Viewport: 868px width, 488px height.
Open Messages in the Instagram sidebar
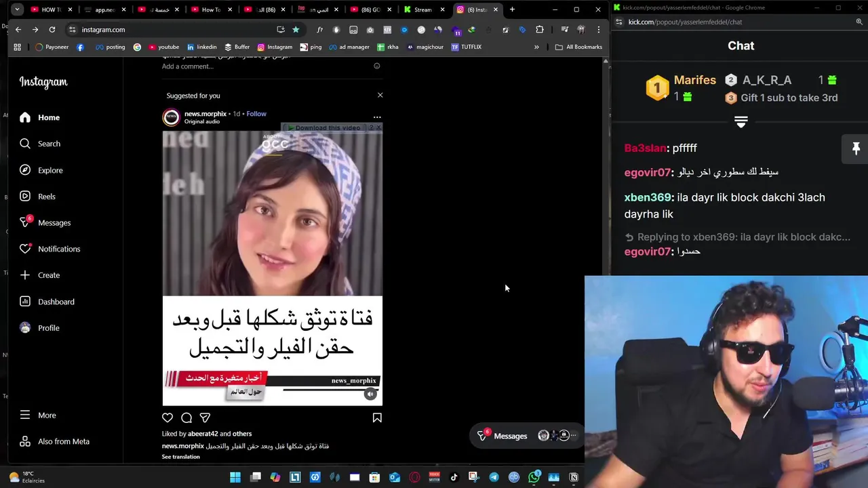pos(45,222)
